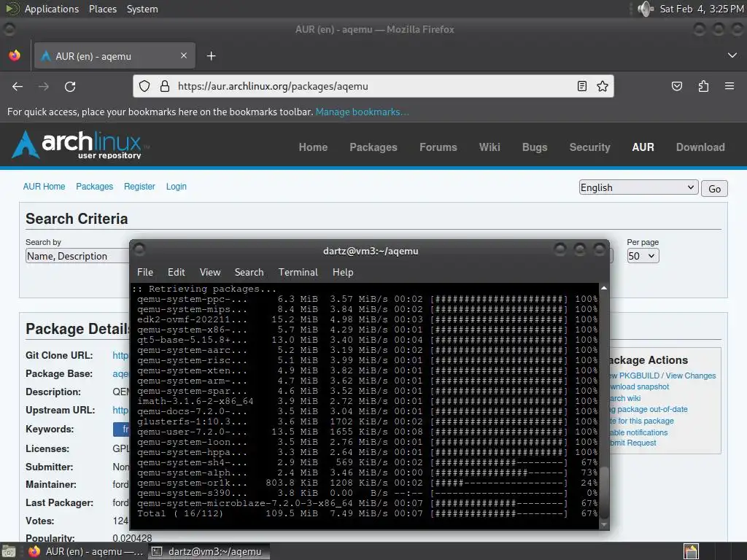Open View PKGBUILD link in Package Actions

pyautogui.click(x=635, y=376)
